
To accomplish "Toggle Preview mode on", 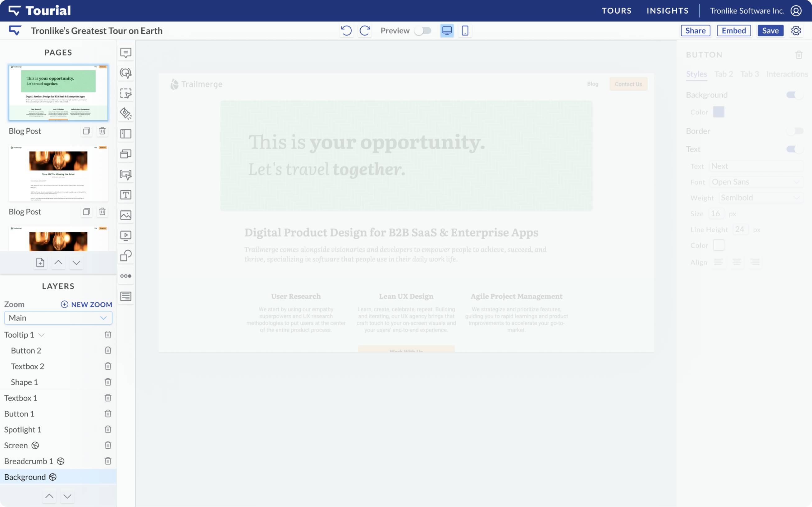I will (x=422, y=30).
